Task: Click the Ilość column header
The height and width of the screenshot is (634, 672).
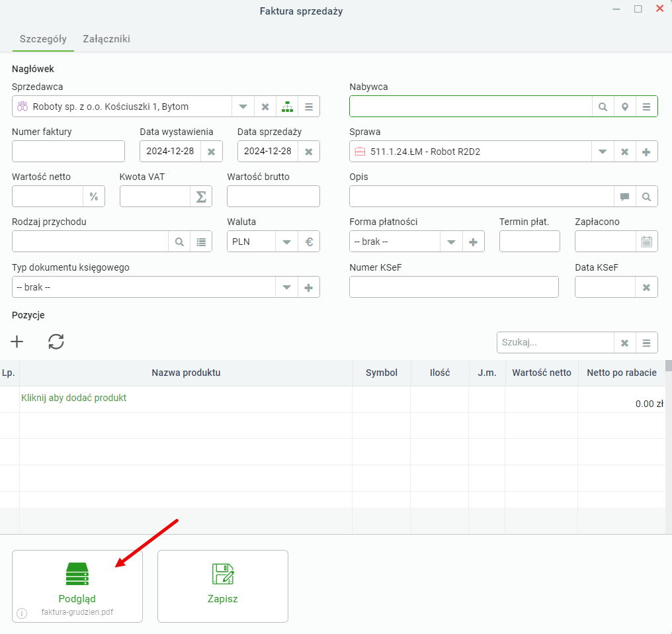Action: 440,373
